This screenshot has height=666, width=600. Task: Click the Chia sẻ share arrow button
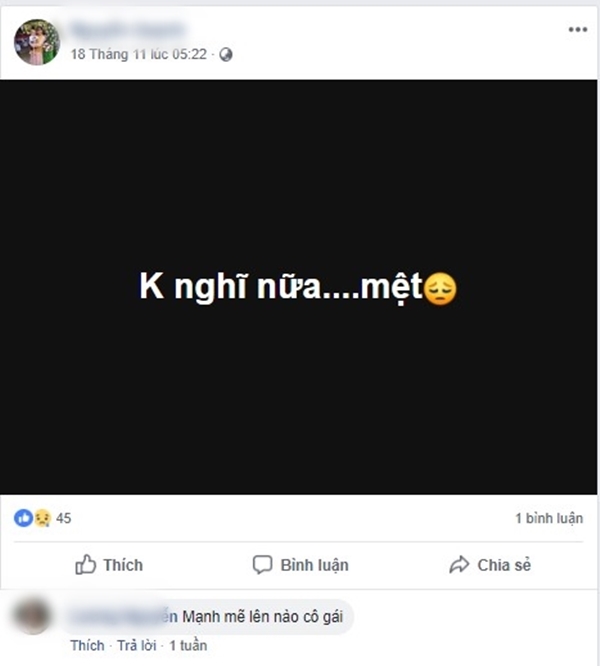click(x=490, y=565)
